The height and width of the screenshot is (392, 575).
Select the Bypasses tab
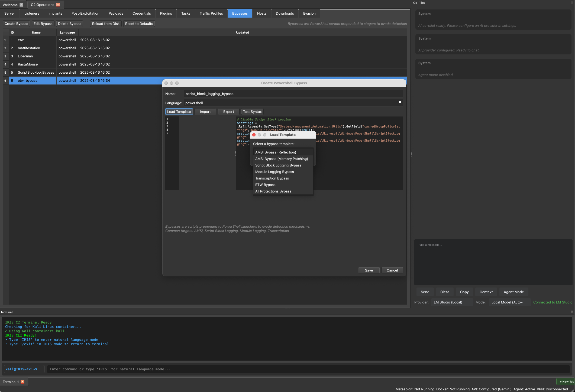click(240, 13)
